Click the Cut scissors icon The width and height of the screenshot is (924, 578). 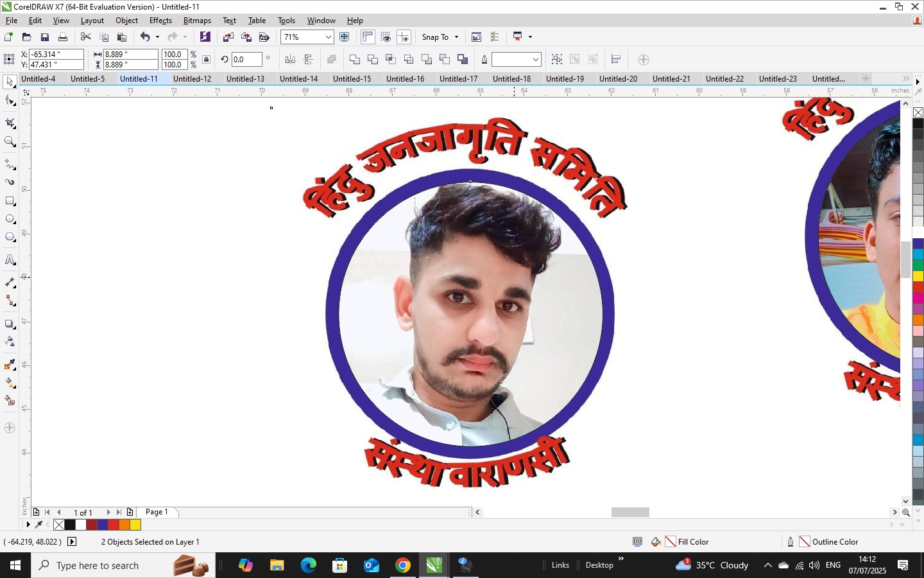[x=85, y=37]
